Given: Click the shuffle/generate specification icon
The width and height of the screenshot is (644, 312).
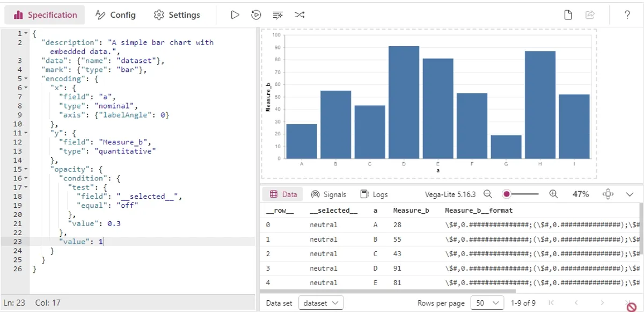Looking at the screenshot, I should coord(299,14).
